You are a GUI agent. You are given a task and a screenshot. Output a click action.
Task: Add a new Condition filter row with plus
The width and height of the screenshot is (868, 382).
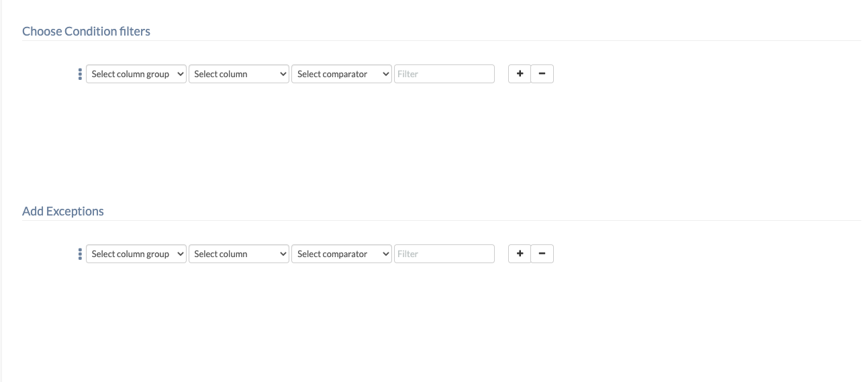pyautogui.click(x=520, y=74)
